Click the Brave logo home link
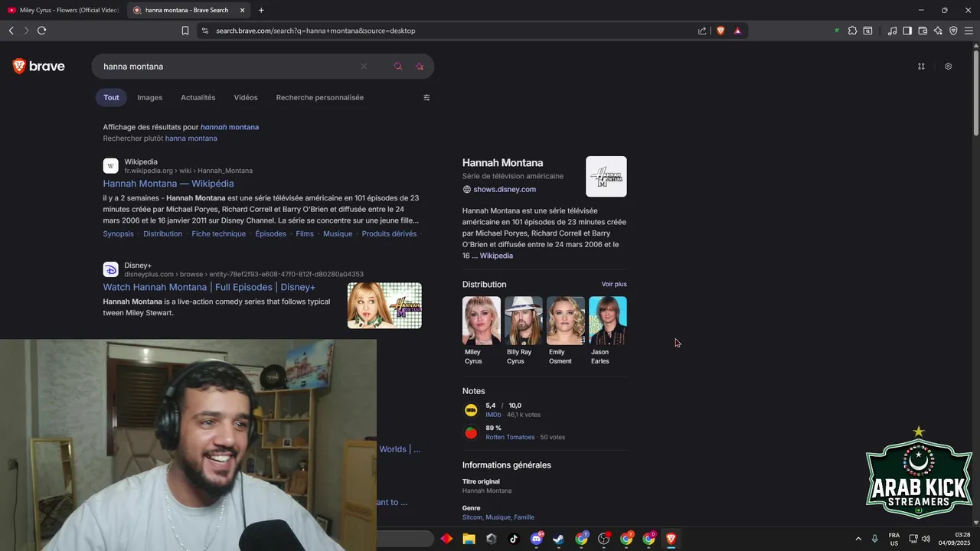This screenshot has width=980, height=551. coord(39,67)
